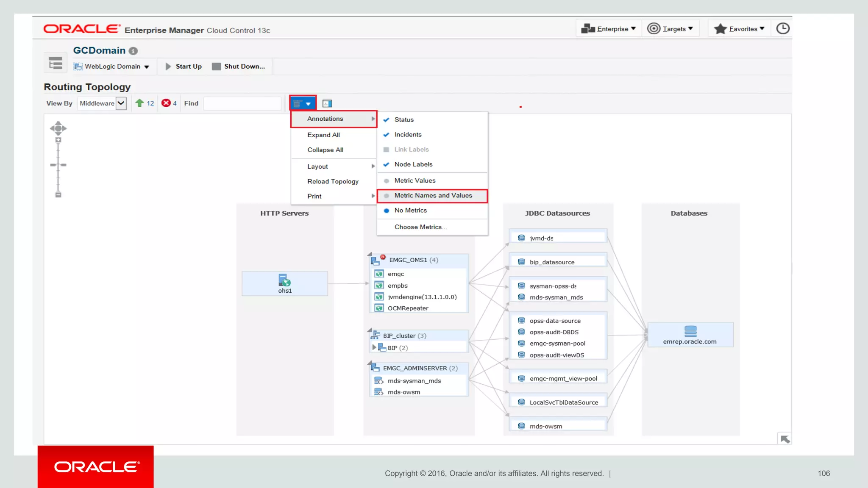Viewport: 868px width, 488px height.
Task: Open the WebLogic Domain dropdown menu
Action: pyautogui.click(x=112, y=67)
